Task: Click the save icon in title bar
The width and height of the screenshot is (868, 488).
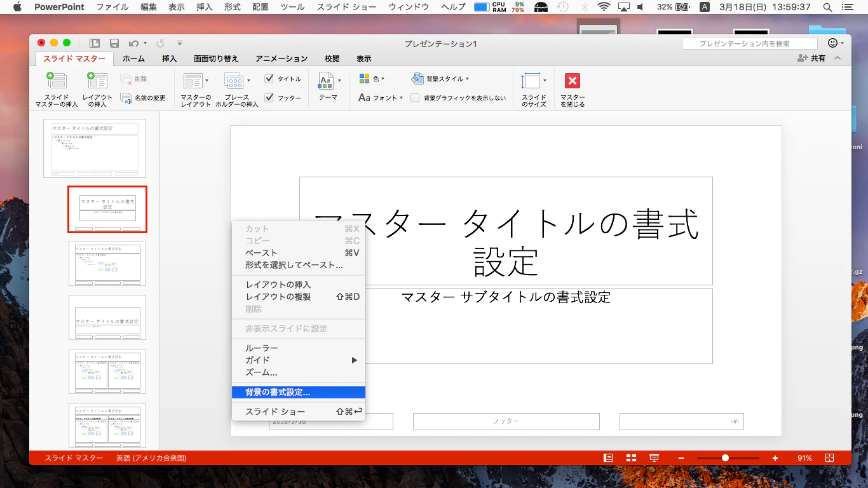Action: [x=114, y=43]
